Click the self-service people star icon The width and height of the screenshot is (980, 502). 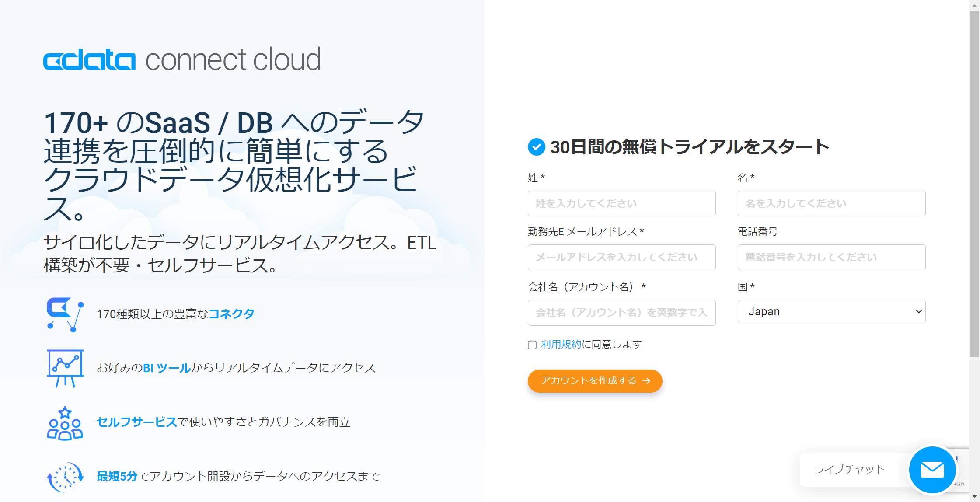65,423
